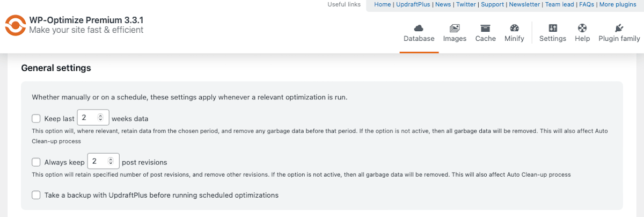Enable the Always keep post revisions checkbox
Image resolution: width=644 pixels, height=217 pixels.
[36, 162]
